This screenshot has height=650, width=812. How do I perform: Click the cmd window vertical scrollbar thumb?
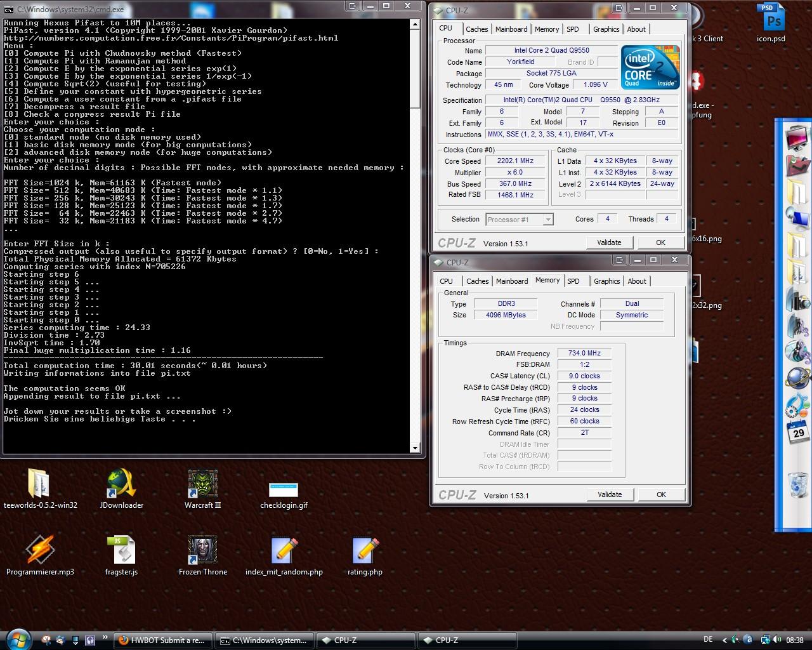[x=415, y=69]
